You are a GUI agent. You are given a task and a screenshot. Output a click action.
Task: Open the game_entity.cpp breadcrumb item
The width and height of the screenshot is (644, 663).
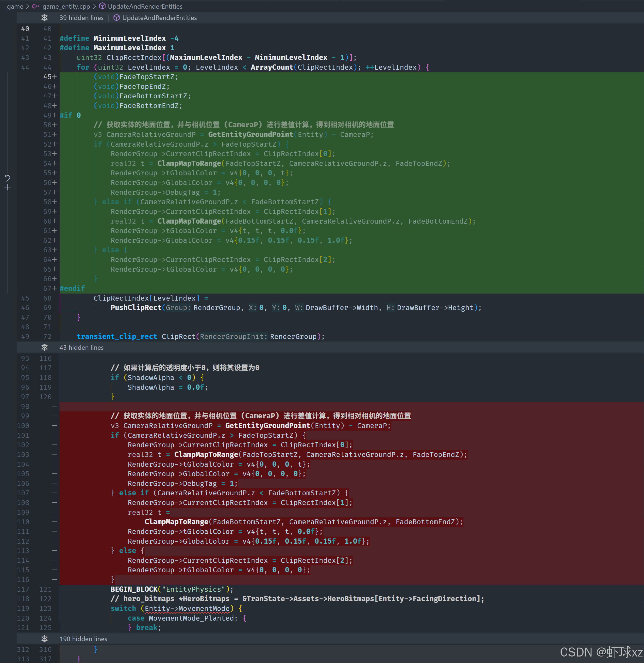click(66, 6)
